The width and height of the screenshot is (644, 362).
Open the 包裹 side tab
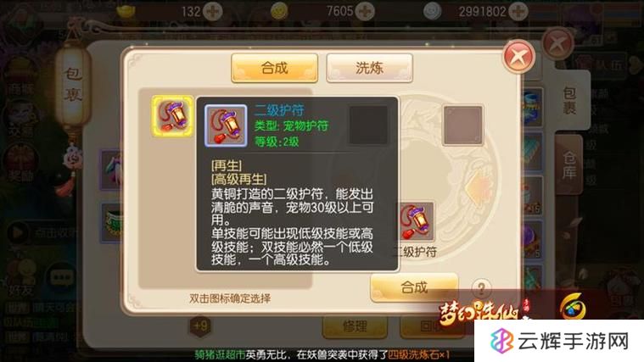click(569, 101)
